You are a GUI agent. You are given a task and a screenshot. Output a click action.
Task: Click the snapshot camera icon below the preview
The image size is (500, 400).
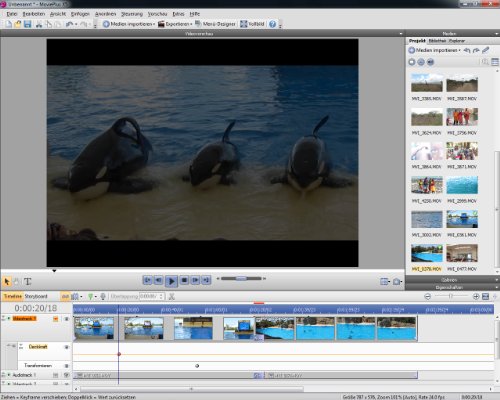[396, 282]
